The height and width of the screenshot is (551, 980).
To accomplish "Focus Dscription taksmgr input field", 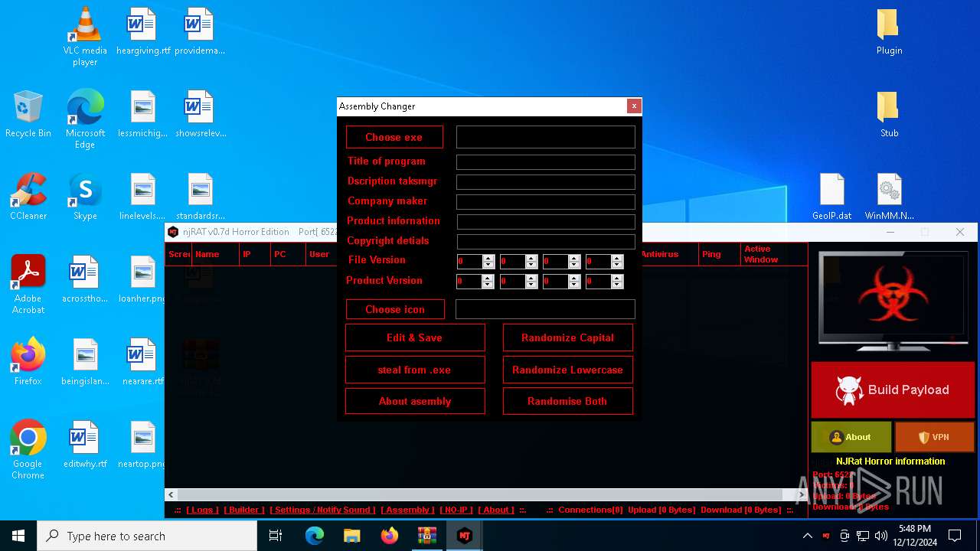I will [x=546, y=182].
